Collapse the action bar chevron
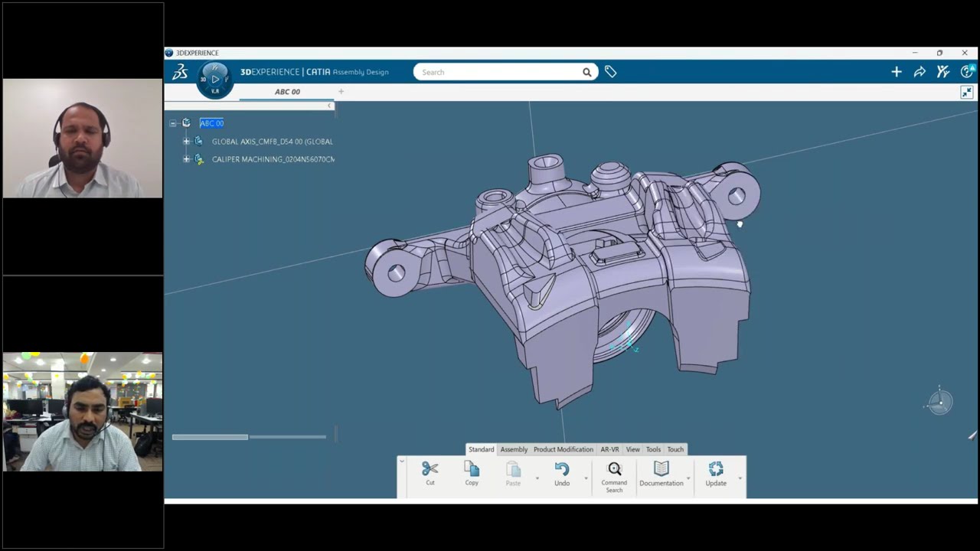 401,461
